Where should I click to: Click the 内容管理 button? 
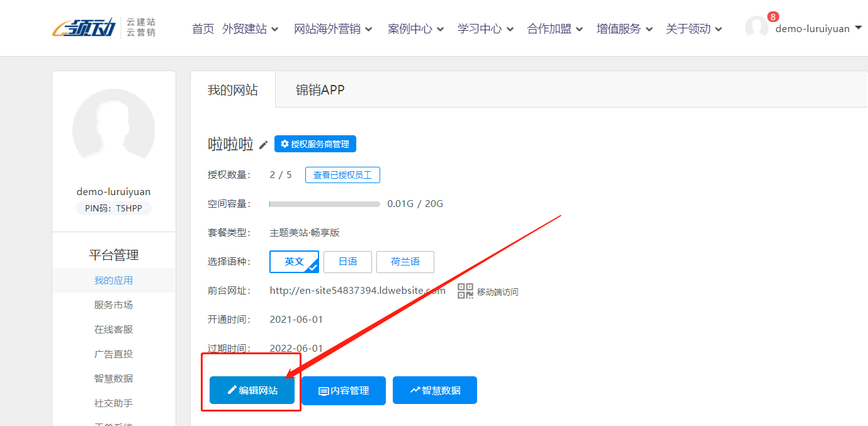[x=344, y=391]
